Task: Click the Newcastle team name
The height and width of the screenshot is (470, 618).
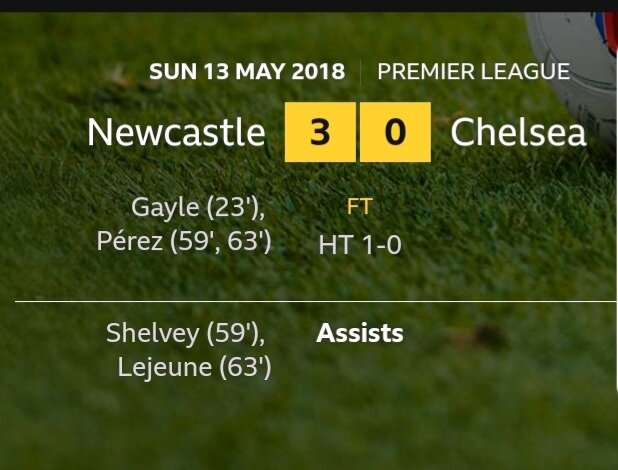Action: 176,132
